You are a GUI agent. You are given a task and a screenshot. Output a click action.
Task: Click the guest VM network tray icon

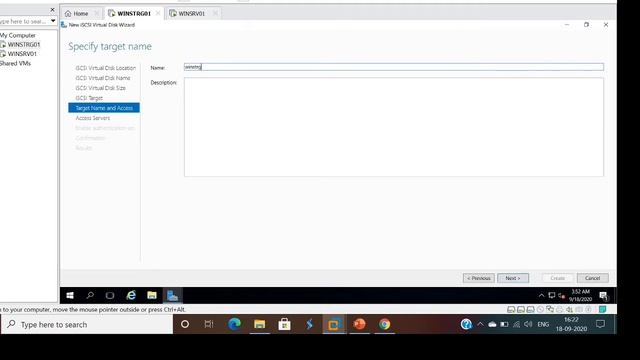click(552, 295)
